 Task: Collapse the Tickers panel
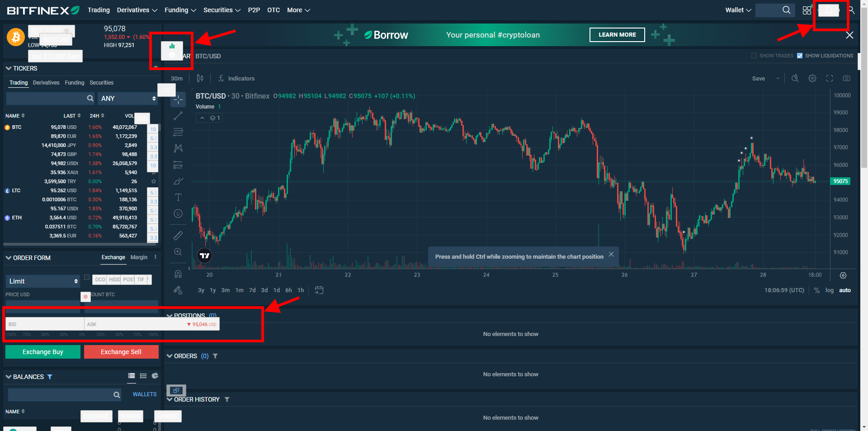(9, 68)
